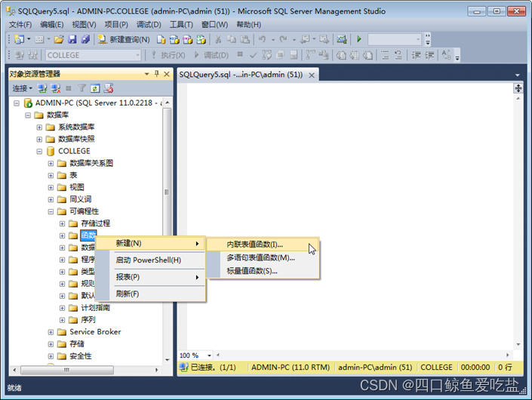Collapse the COLLEGE database node
Screen dimensions: 532x400
point(39,151)
